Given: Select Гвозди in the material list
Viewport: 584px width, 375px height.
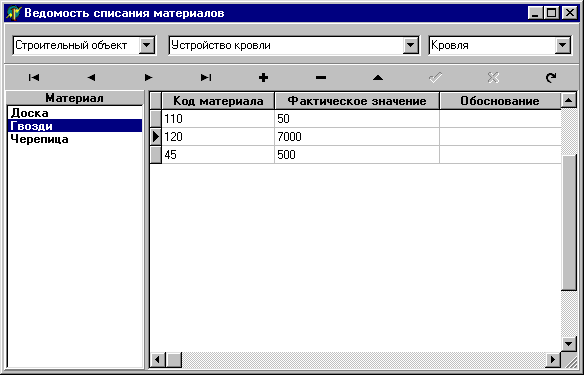Looking at the screenshot, I should pos(75,126).
